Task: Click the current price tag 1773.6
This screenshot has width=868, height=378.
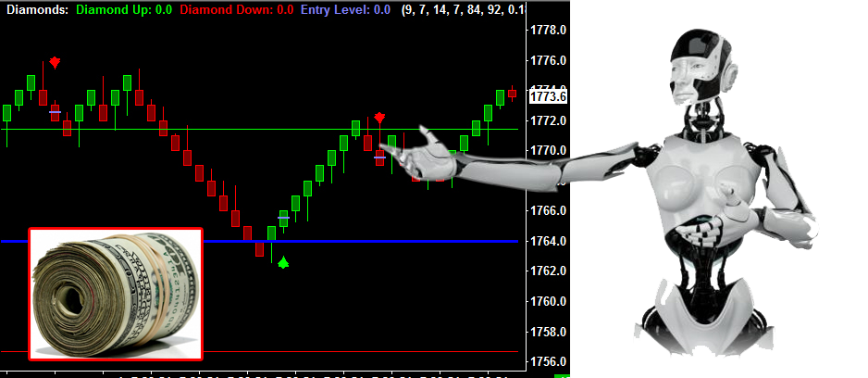Action: pos(548,97)
